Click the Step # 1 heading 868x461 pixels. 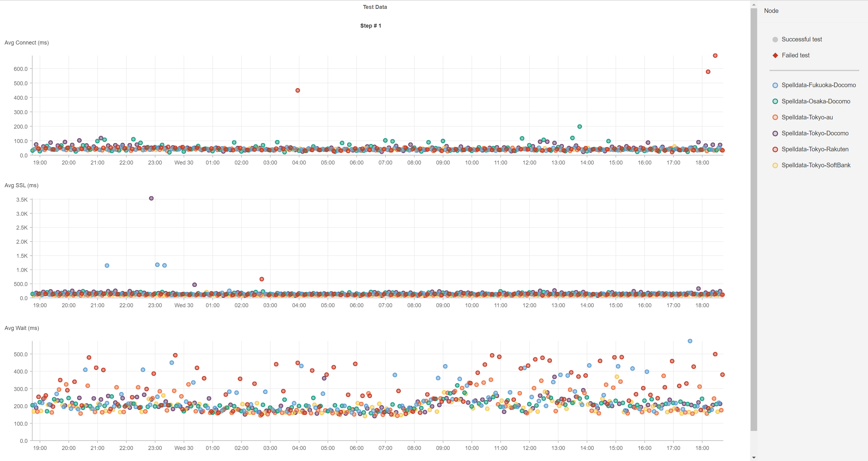[x=370, y=25]
